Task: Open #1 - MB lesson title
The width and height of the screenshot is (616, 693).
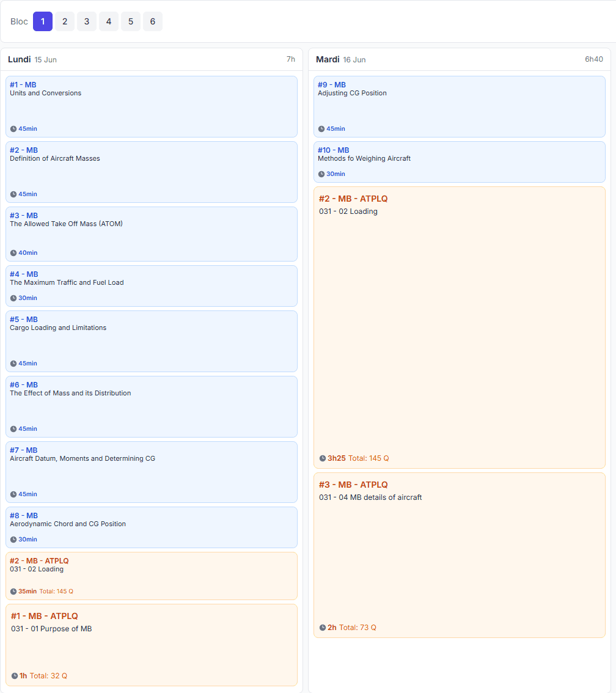Action: [23, 85]
